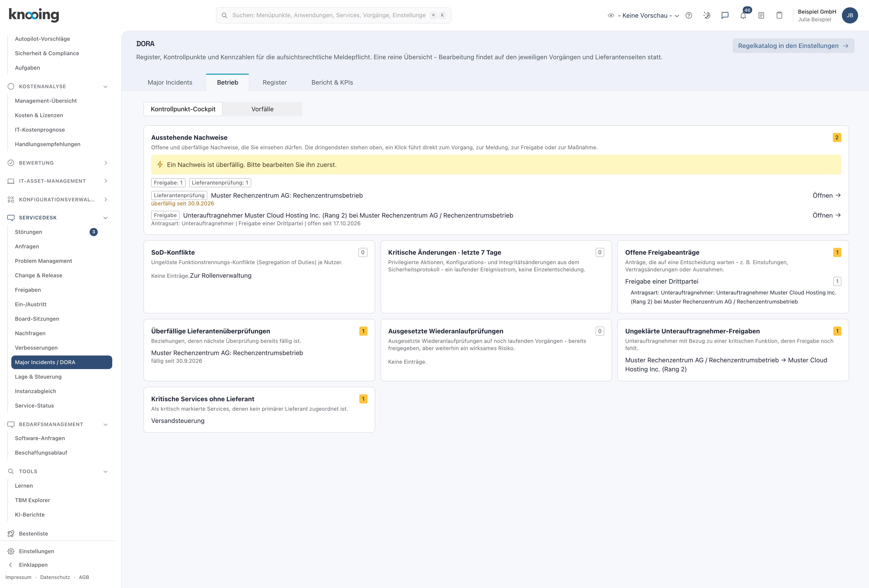The width and height of the screenshot is (869, 588).
Task: Click the Konfigurationsverwaltung icon
Action: [11, 199]
